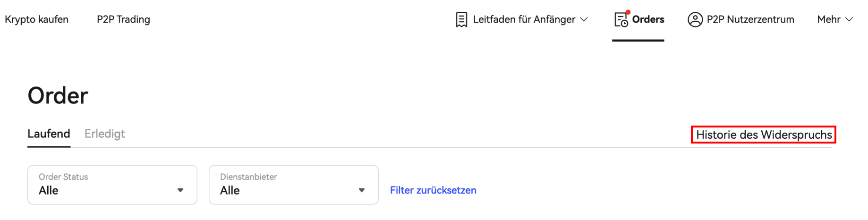Click the Order page heading
Image resolution: width=868 pixels, height=220 pixels.
tap(58, 96)
